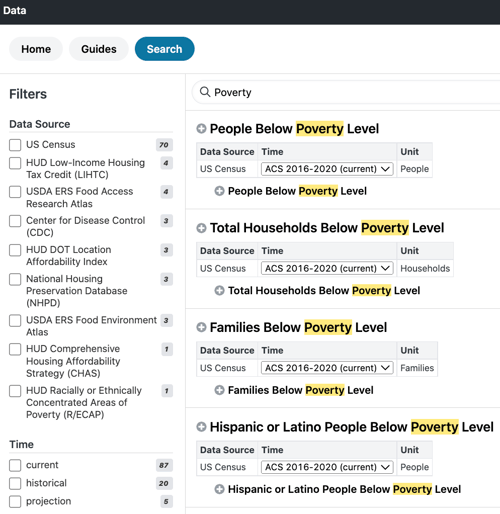Viewport: 500px width, 514px height.
Task: Go to the Home tab
Action: click(36, 49)
